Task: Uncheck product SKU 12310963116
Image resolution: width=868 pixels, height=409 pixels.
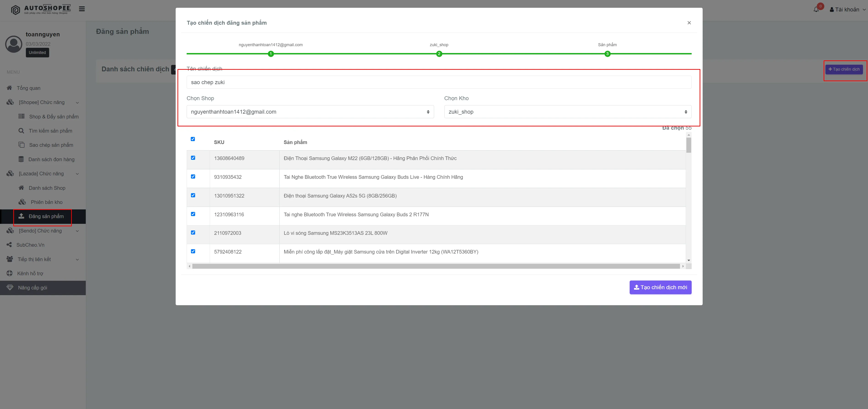Action: coord(193,214)
